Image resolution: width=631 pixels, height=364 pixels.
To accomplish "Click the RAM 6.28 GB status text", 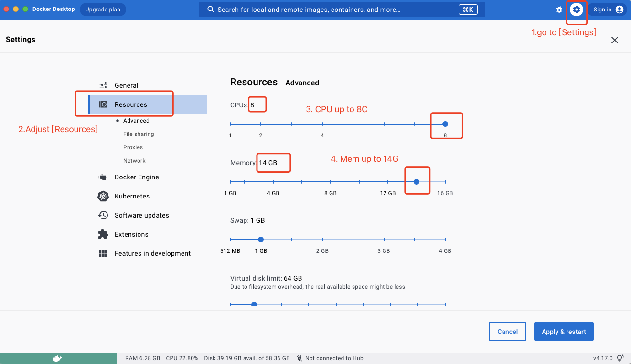I will click(x=142, y=358).
